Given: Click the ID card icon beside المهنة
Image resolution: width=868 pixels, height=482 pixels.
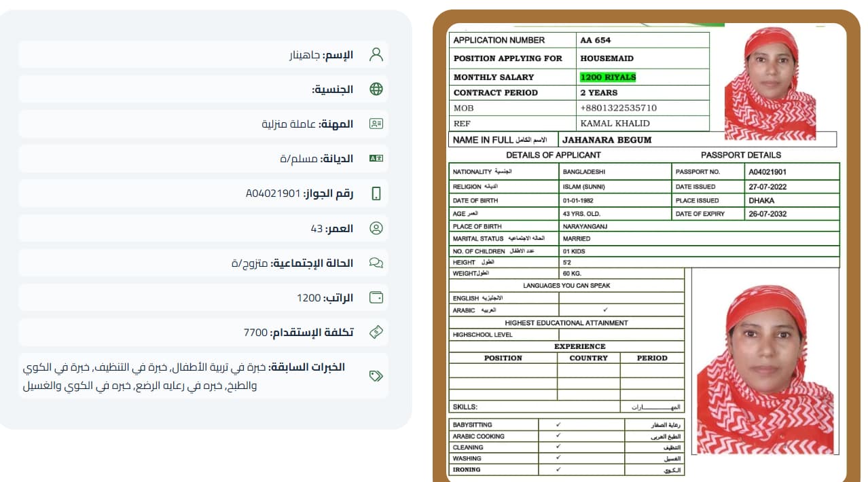Looking at the screenshot, I should coord(376,124).
